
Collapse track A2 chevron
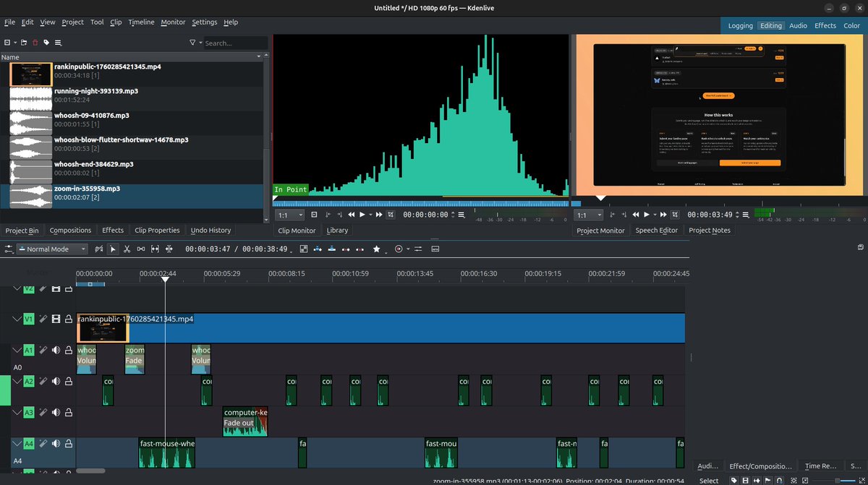17,381
